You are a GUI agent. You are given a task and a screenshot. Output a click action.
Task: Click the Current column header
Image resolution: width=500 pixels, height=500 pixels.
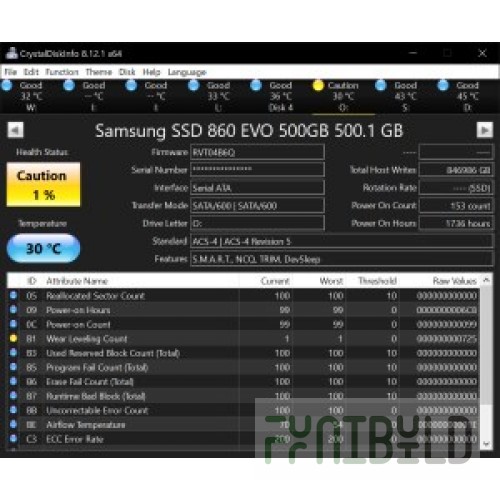click(266, 281)
